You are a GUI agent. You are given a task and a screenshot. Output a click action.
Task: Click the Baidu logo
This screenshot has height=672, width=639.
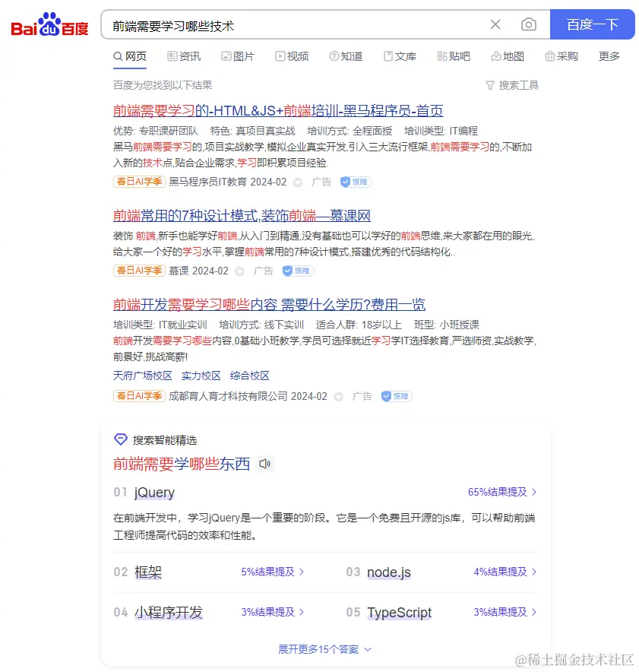coord(49,25)
